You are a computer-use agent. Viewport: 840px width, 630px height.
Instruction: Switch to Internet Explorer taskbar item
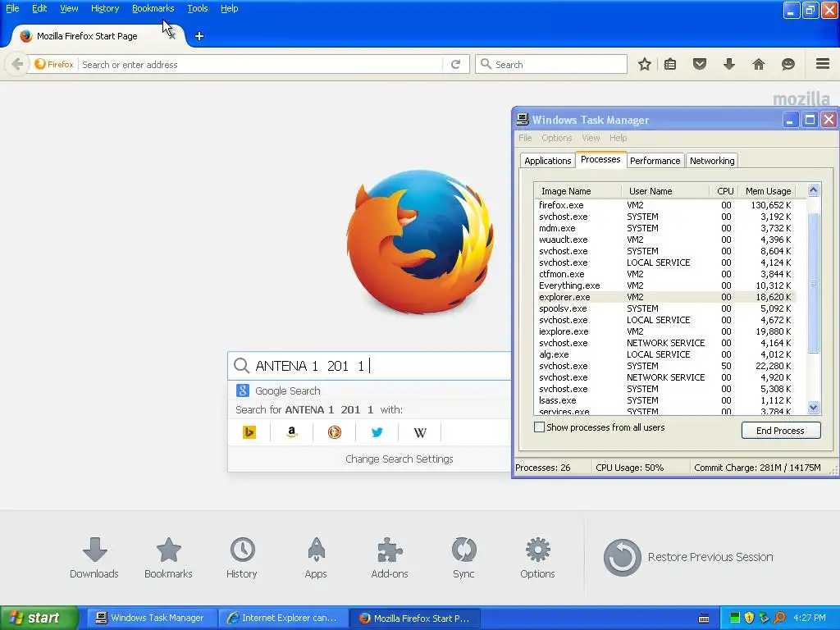(x=282, y=618)
